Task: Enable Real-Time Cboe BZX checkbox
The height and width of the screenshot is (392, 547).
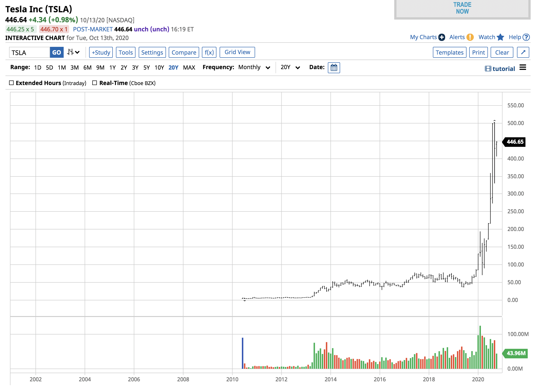Action: [95, 83]
